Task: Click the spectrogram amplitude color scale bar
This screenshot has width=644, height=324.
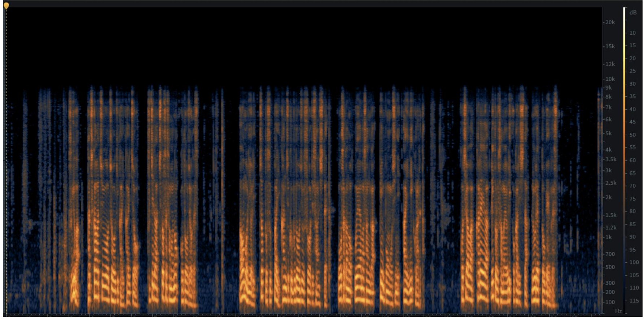Action: 625,161
